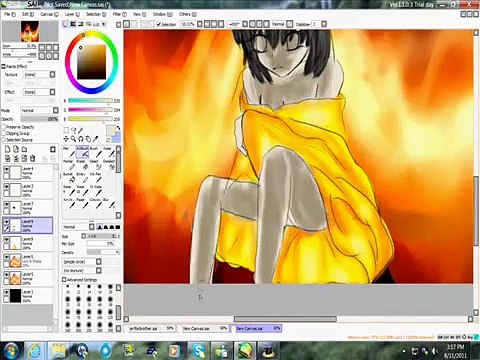Select the AirBrush tool
This screenshot has width=480, height=360.
82,152
